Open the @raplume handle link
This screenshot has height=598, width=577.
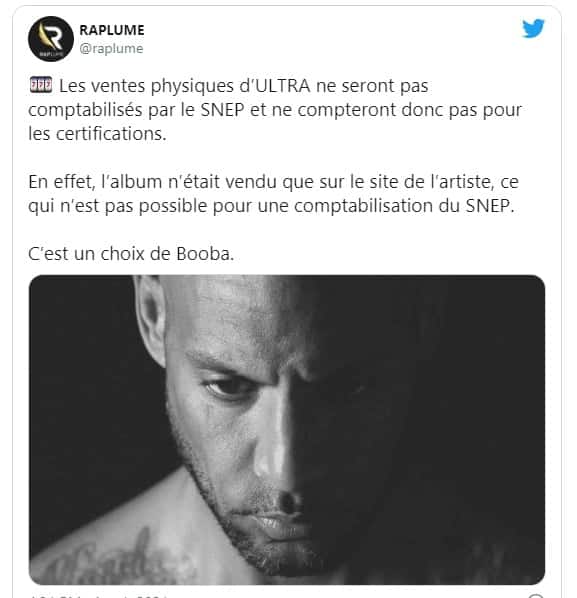click(111, 49)
